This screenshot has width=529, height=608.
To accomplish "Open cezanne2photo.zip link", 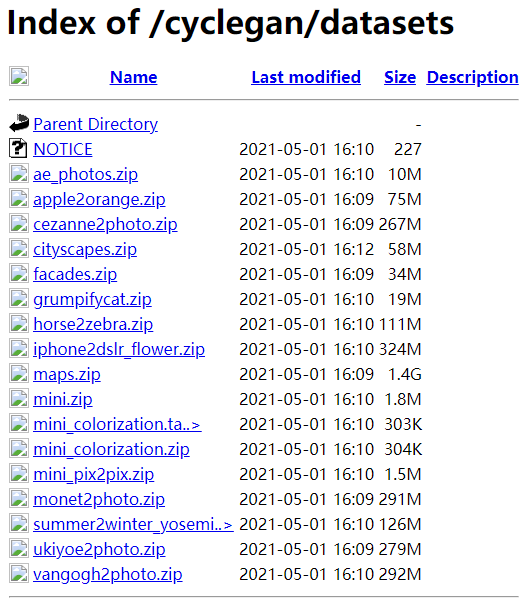I will [x=105, y=225].
